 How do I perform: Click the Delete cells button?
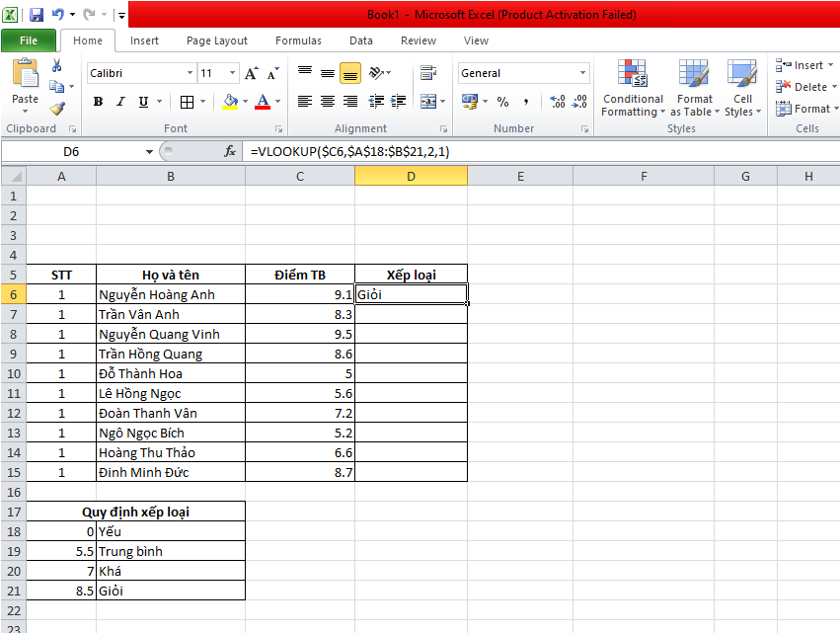tap(806, 87)
